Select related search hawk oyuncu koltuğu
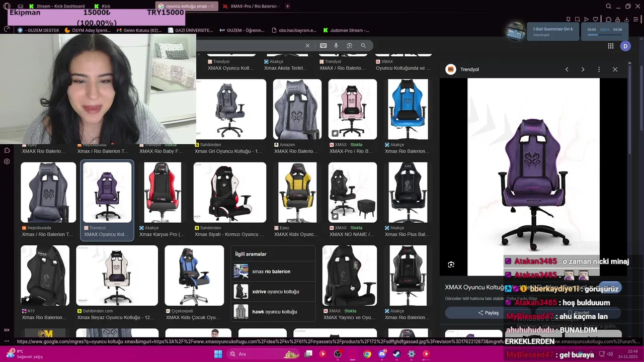Image resolution: width=644 pixels, height=362 pixels. (x=273, y=312)
